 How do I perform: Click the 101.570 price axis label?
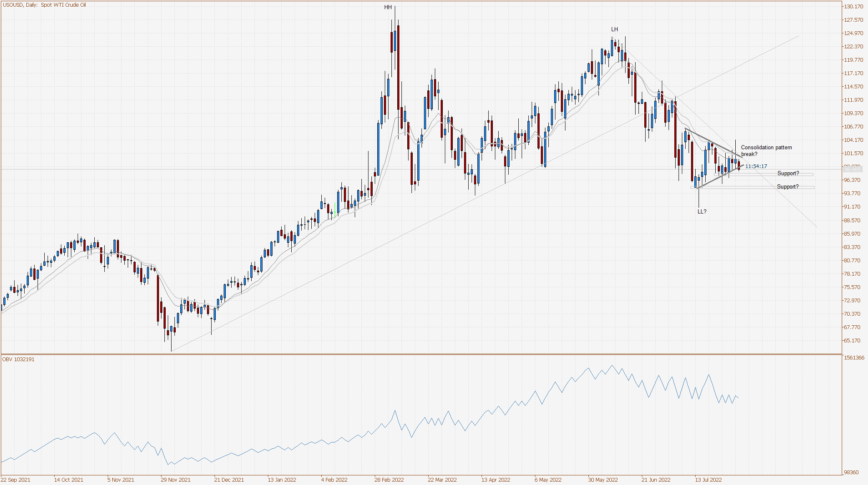pyautogui.click(x=853, y=153)
